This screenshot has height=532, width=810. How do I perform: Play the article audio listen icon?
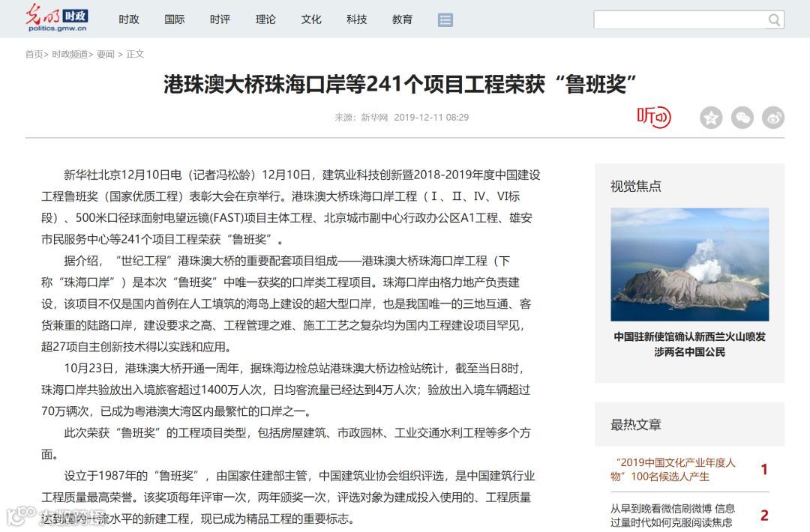point(653,117)
